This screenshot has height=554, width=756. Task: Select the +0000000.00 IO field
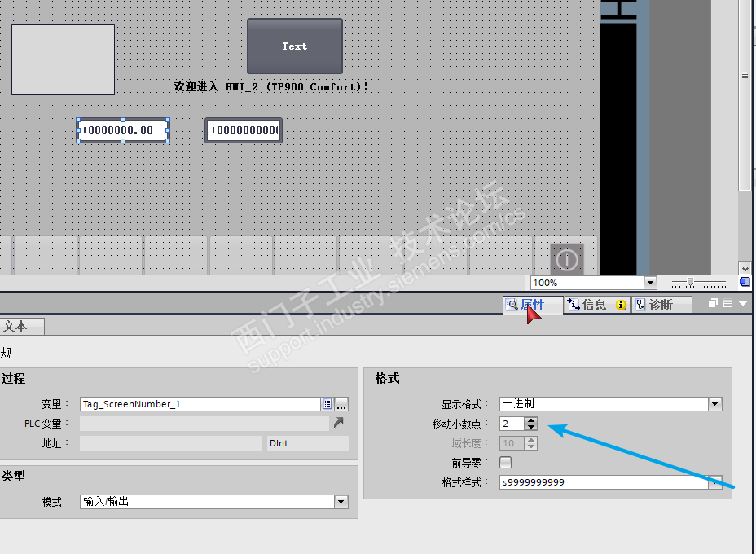[x=123, y=130]
